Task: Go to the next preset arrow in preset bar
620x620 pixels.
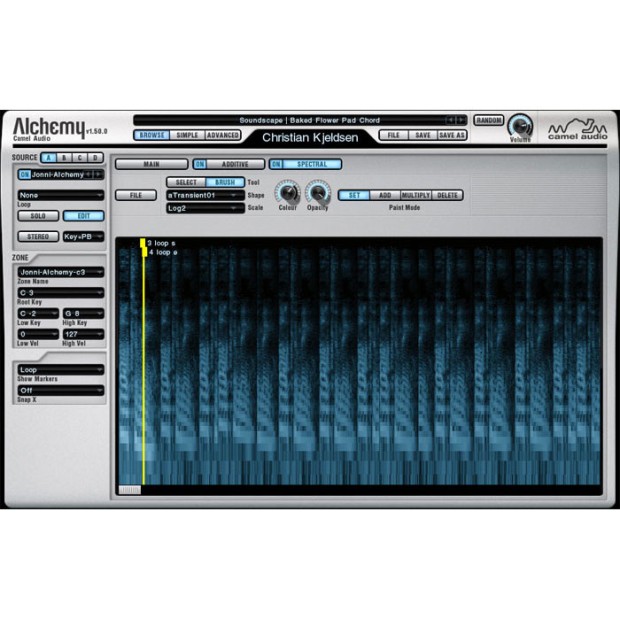Action: click(x=461, y=120)
